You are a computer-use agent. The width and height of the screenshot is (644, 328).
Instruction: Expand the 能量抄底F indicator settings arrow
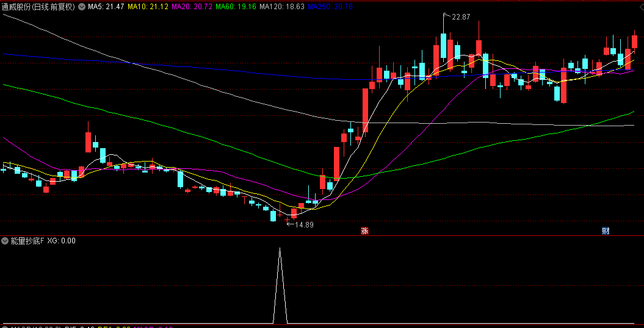tap(5, 241)
